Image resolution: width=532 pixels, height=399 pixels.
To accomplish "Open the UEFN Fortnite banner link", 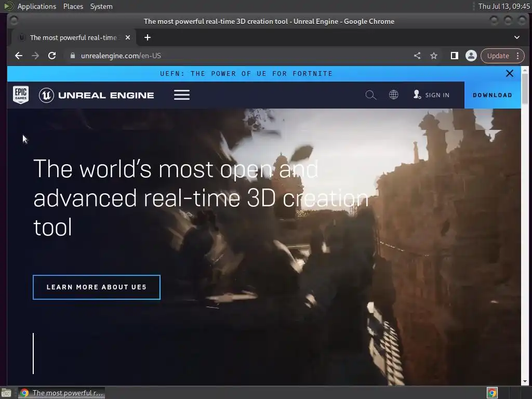I will 246,74.
